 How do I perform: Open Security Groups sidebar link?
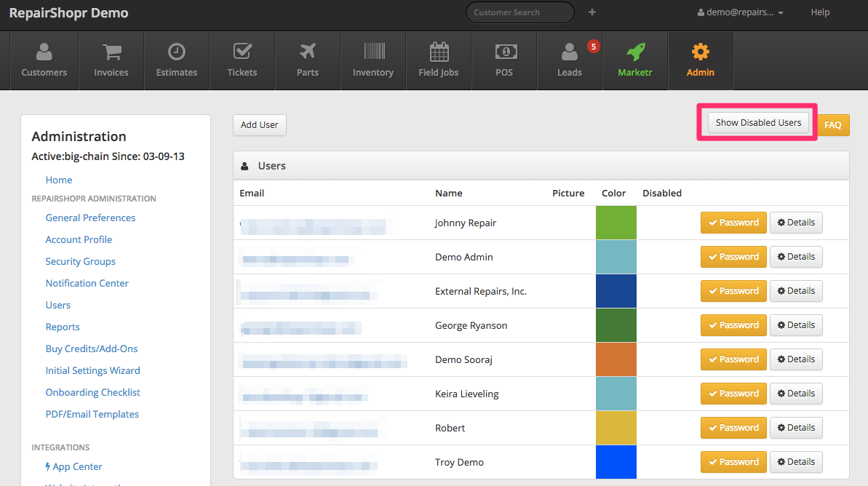[x=81, y=261]
